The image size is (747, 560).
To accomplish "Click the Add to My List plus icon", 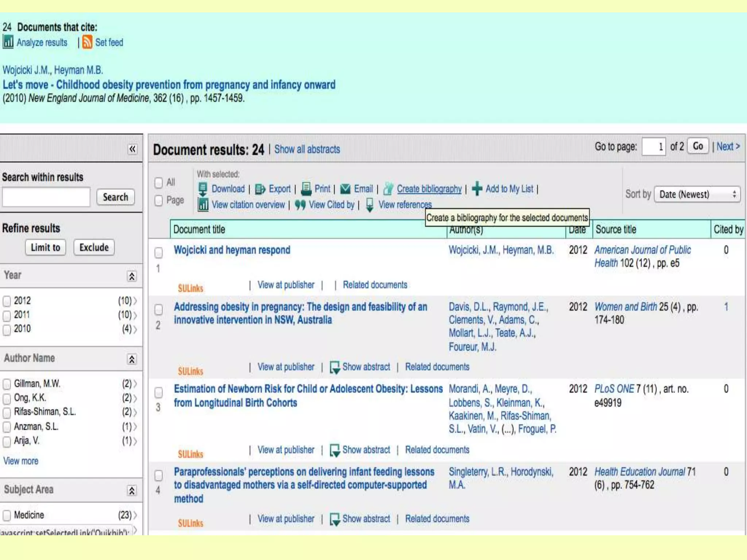I will pos(477,189).
